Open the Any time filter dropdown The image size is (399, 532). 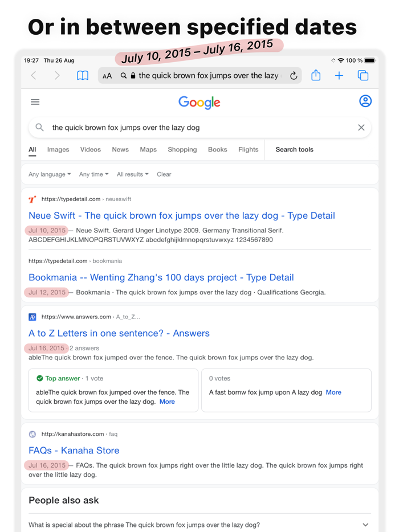click(x=93, y=174)
